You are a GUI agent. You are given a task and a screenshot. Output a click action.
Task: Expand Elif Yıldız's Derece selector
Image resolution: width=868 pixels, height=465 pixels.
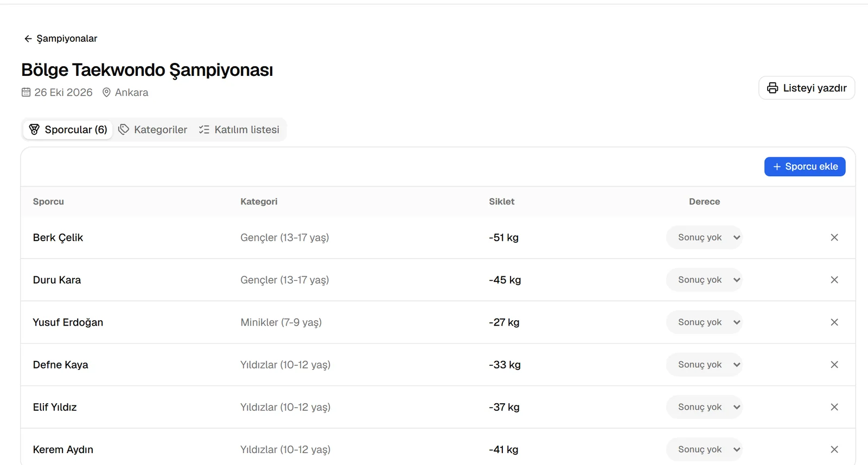pyautogui.click(x=704, y=407)
